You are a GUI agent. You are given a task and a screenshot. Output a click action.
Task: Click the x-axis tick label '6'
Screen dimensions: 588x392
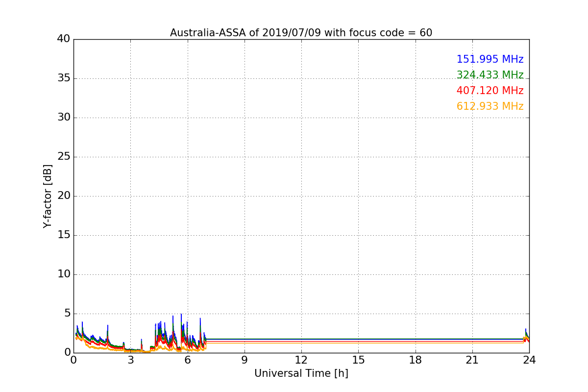pos(188,360)
